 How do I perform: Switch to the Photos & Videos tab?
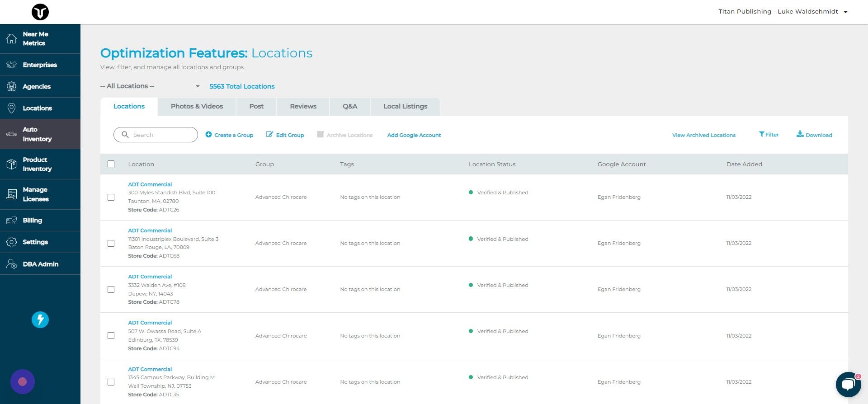click(197, 106)
